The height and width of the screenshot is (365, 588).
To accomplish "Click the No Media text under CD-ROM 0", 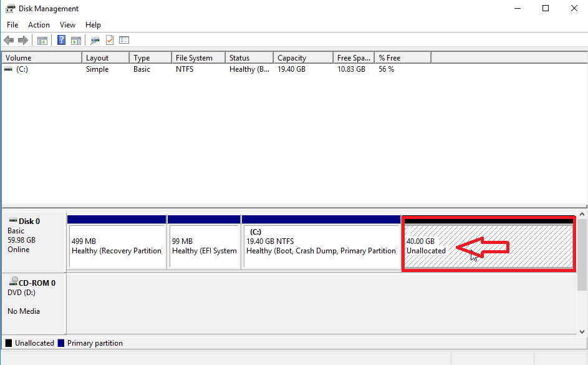I will pos(24,311).
